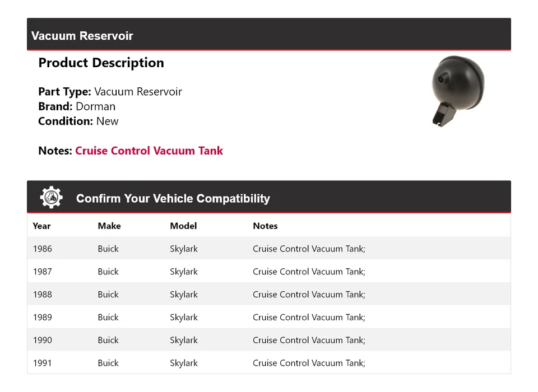Click Buick in the 1988 row
This screenshot has width=538, height=392.
(108, 294)
